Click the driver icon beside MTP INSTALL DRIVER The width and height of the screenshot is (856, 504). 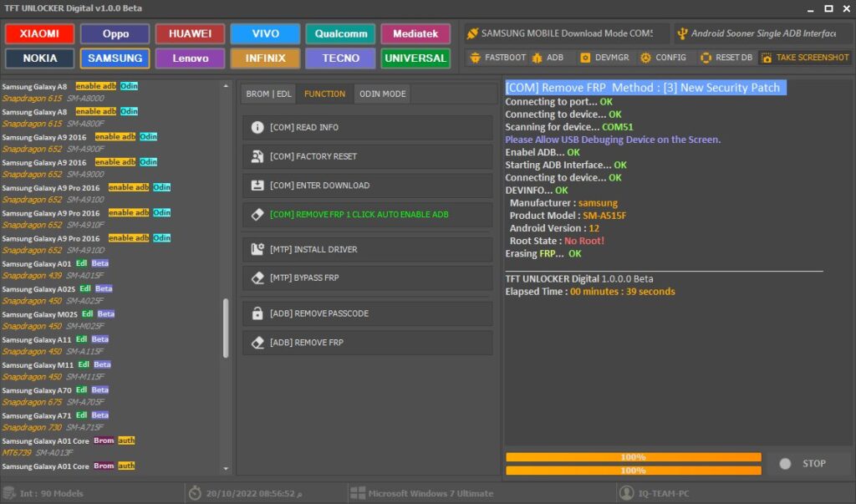click(x=257, y=249)
